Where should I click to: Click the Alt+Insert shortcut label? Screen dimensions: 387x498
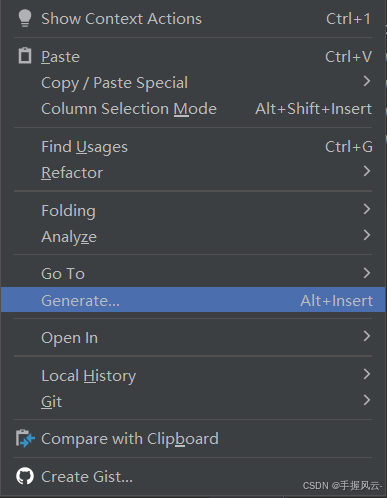tap(336, 301)
